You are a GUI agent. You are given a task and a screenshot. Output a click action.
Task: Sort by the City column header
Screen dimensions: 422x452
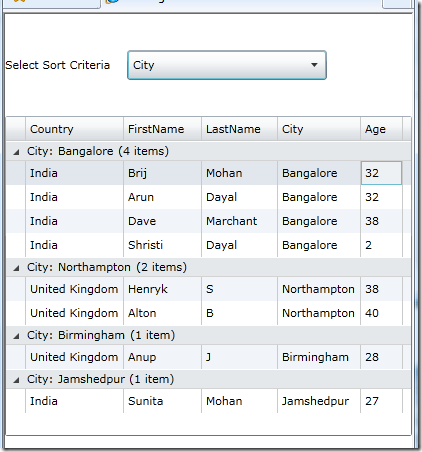tap(319, 129)
